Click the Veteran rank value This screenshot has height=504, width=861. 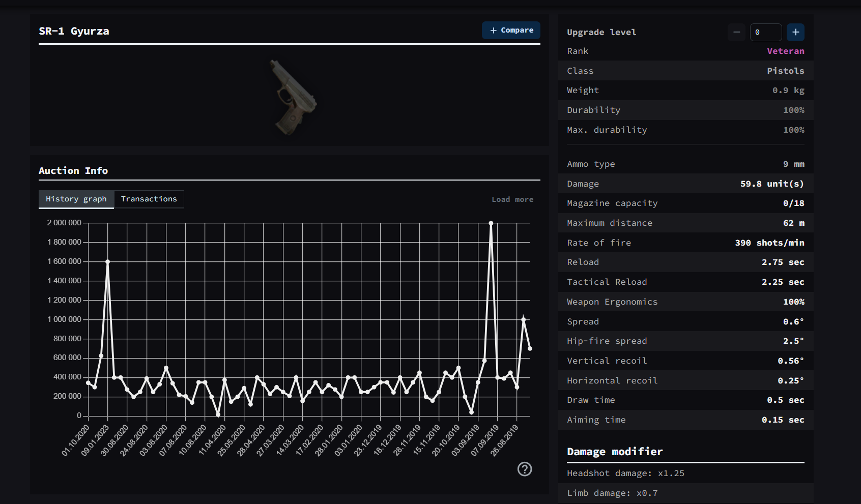pyautogui.click(x=786, y=51)
